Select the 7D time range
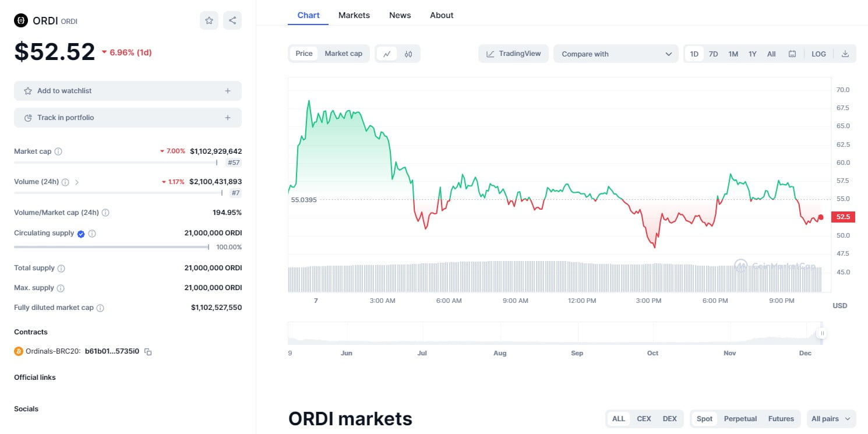 coord(713,54)
